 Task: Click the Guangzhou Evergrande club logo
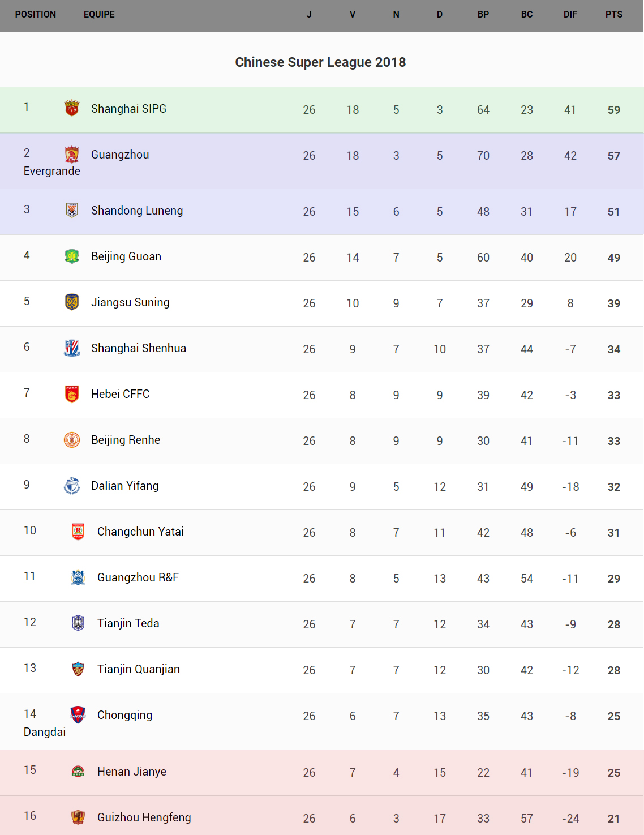tap(72, 155)
